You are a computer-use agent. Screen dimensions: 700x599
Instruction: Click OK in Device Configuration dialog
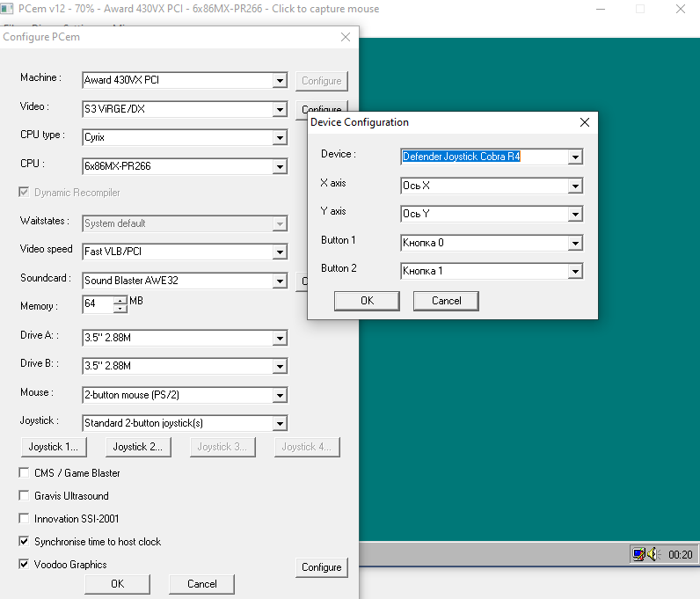click(x=367, y=301)
